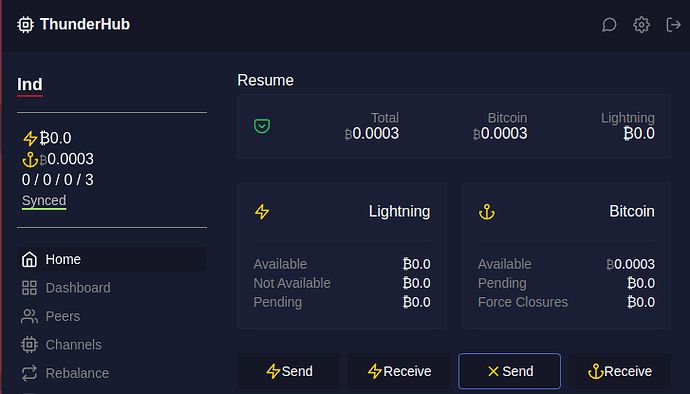Click Lightning Pending ₿0.0 value

[416, 302]
